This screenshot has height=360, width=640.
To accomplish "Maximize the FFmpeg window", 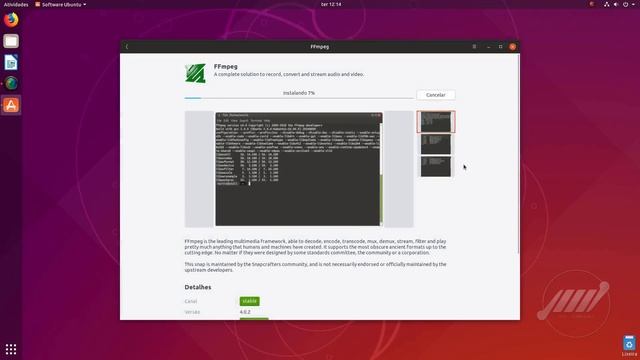I will coord(501,47).
